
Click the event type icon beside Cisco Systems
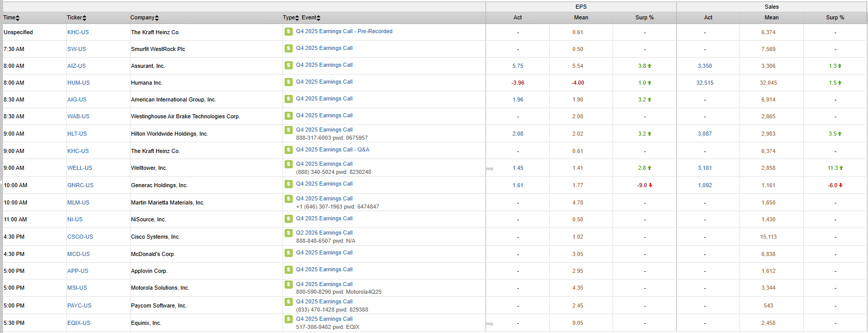tap(288, 233)
